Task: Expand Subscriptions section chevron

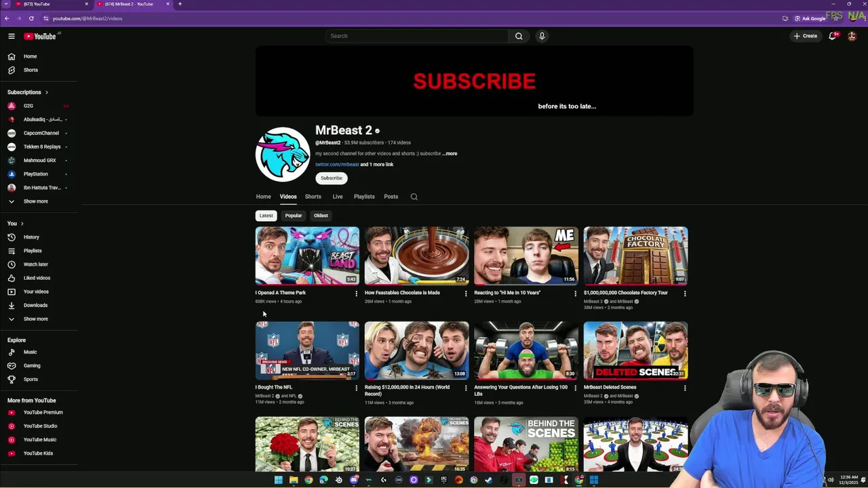Action: click(47, 92)
